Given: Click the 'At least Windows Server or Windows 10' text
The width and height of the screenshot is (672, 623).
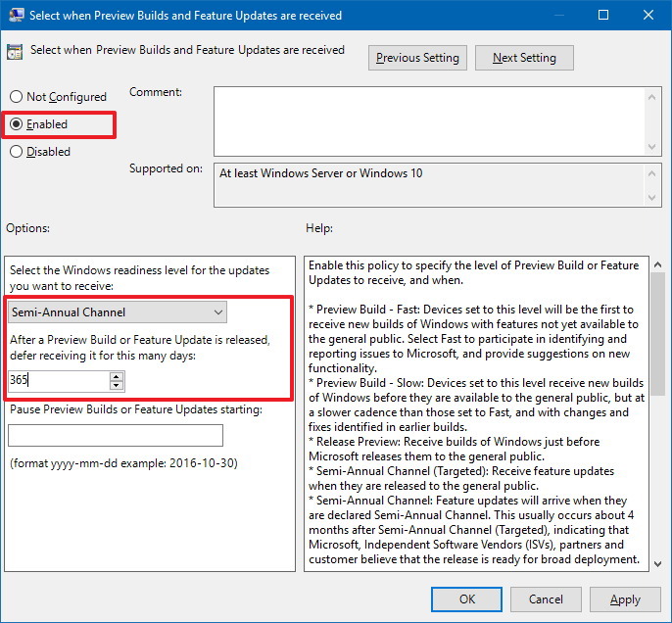Looking at the screenshot, I should point(321,173).
